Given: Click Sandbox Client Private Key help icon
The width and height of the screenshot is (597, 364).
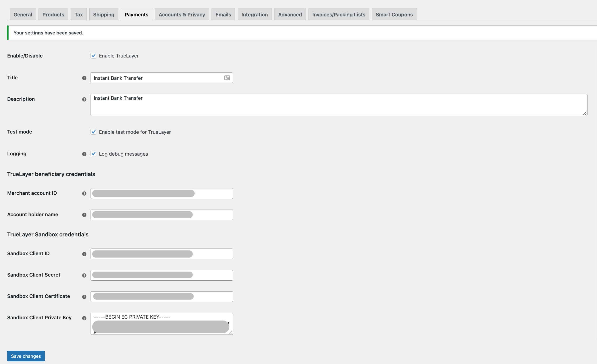Looking at the screenshot, I should coord(84,318).
